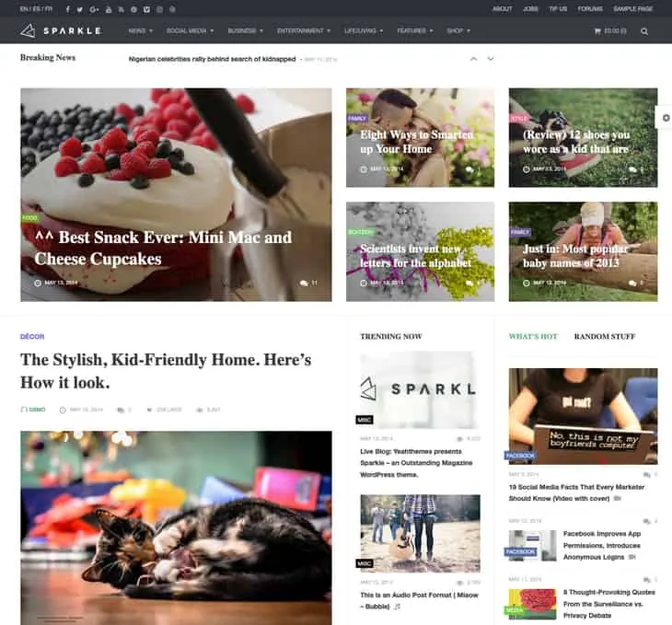The width and height of the screenshot is (672, 625).
Task: Open the cart total $0.00 link
Action: [615, 31]
